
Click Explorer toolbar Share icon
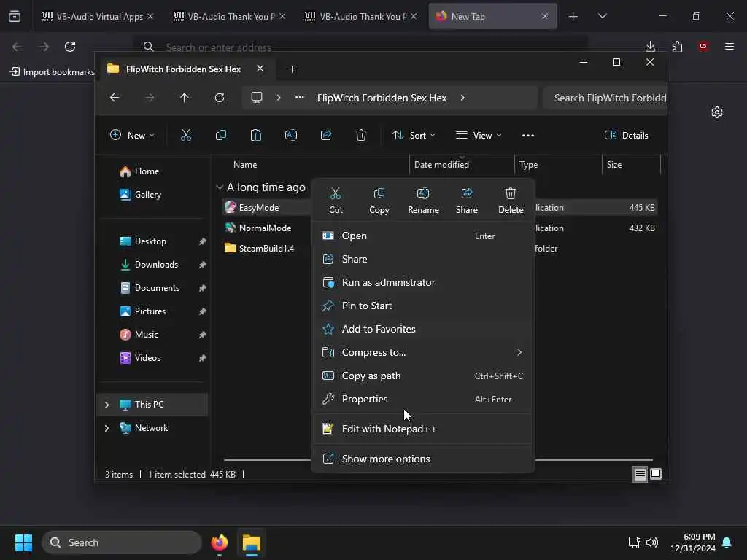pos(326,135)
